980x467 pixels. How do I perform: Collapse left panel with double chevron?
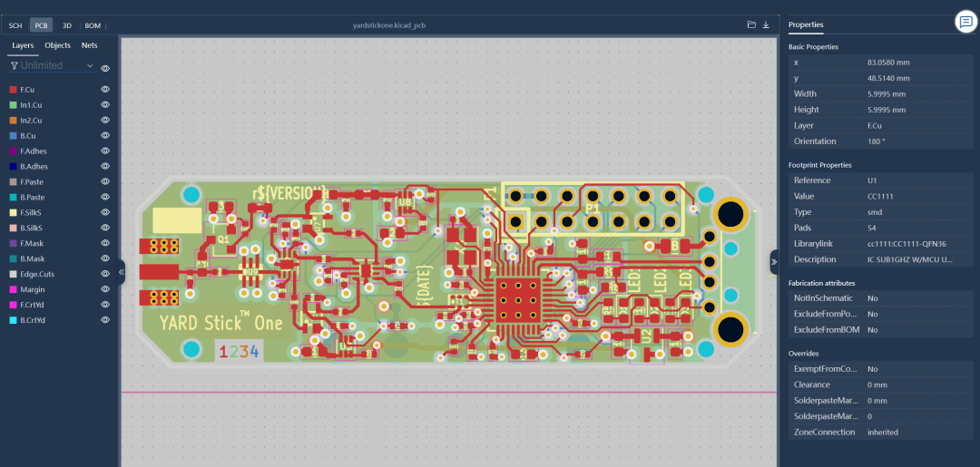[x=122, y=271]
